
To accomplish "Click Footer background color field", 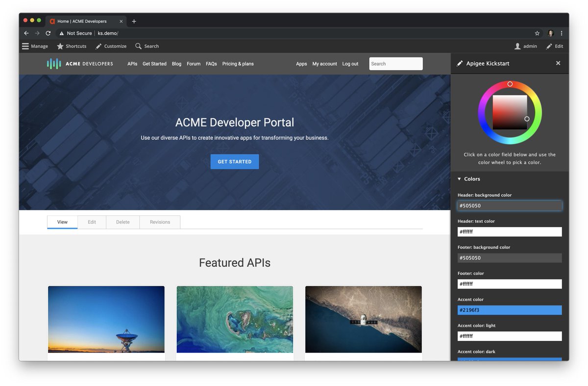I will 510,258.
